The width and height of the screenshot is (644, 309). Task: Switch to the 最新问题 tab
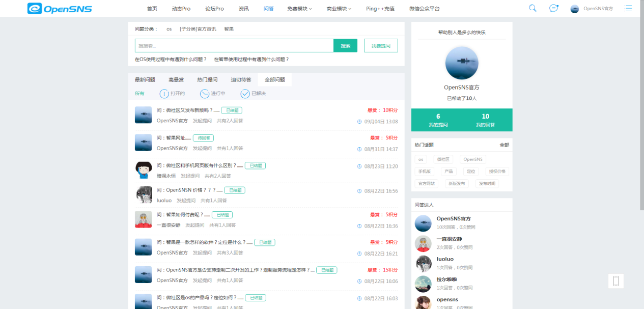[145, 80]
